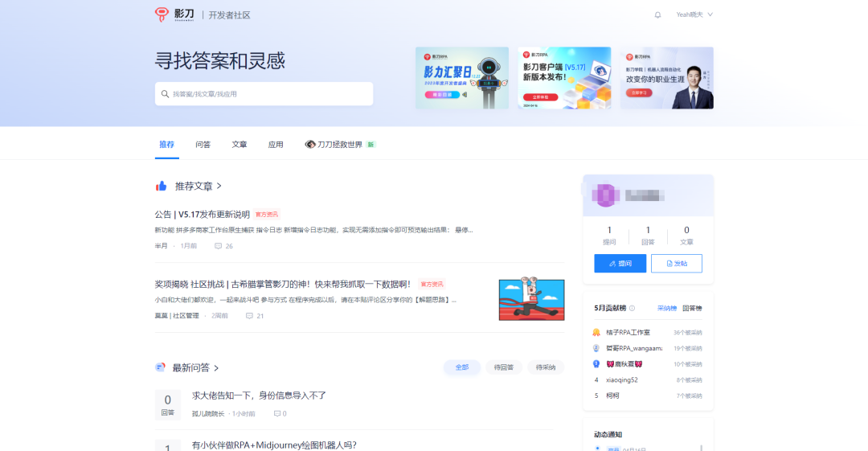The image size is (868, 451).
Task: Click the comment icon showing 0
Action: [276, 414]
